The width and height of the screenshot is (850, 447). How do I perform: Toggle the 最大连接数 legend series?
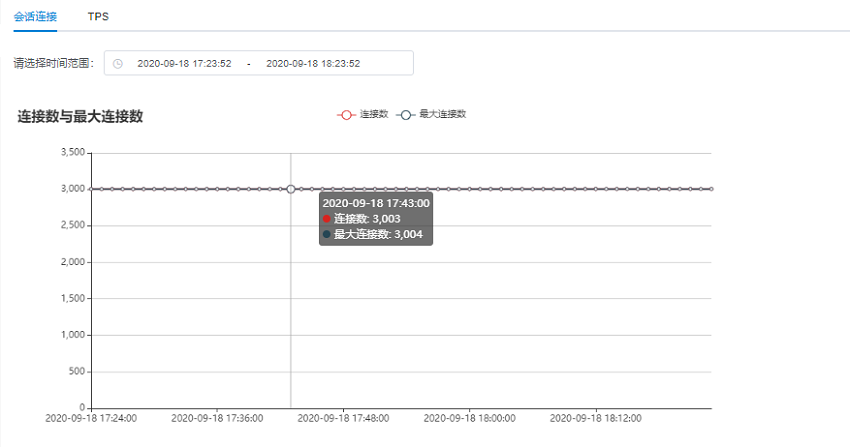(431, 114)
